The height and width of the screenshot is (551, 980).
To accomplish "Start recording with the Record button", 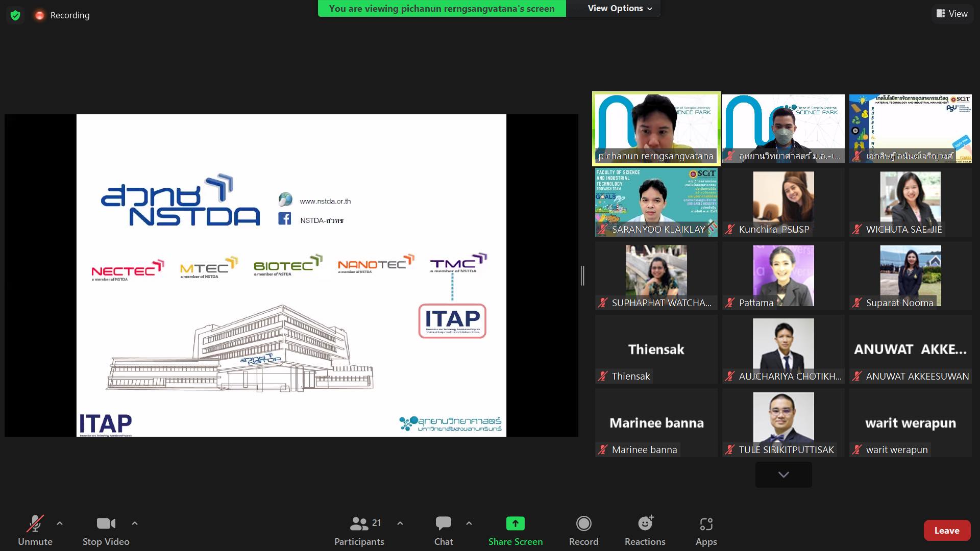I will pos(584,531).
